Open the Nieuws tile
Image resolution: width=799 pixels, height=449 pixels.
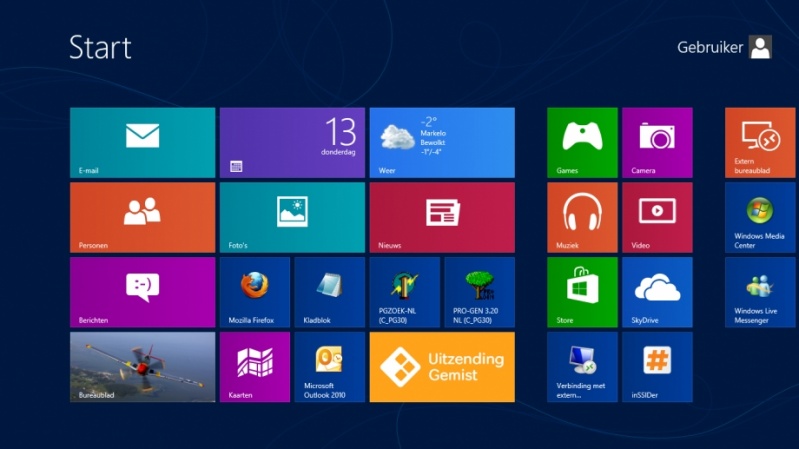[442, 218]
